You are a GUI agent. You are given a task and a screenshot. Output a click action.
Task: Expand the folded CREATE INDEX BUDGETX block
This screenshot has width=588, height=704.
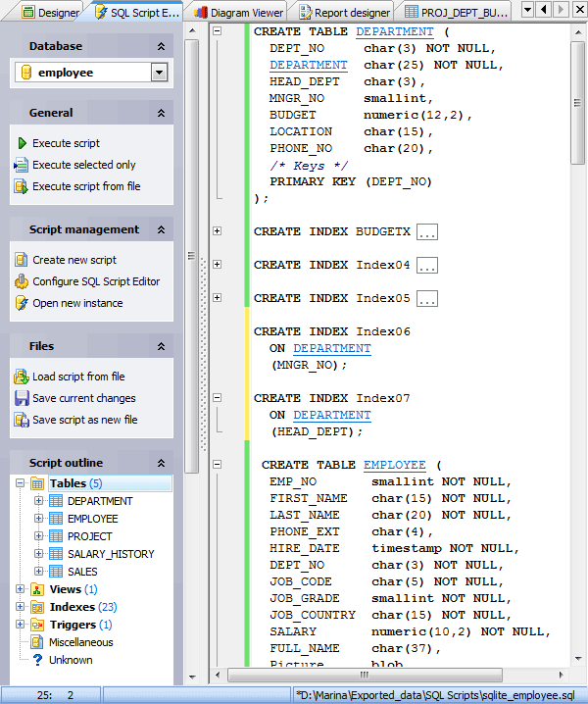[x=218, y=231]
